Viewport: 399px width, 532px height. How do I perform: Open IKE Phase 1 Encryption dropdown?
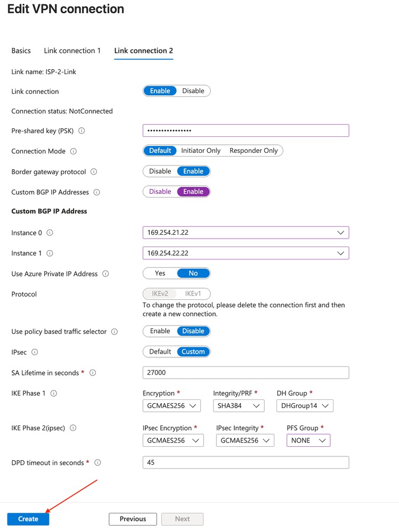click(172, 406)
